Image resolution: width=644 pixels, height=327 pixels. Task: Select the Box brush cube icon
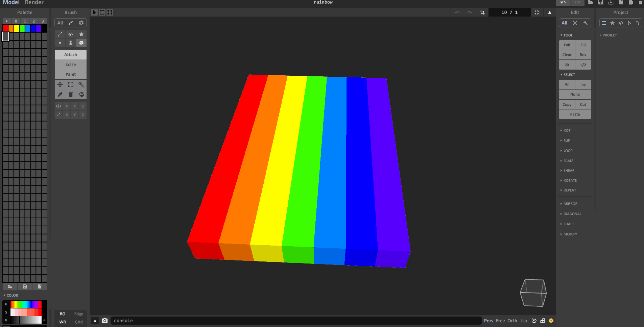(81, 43)
